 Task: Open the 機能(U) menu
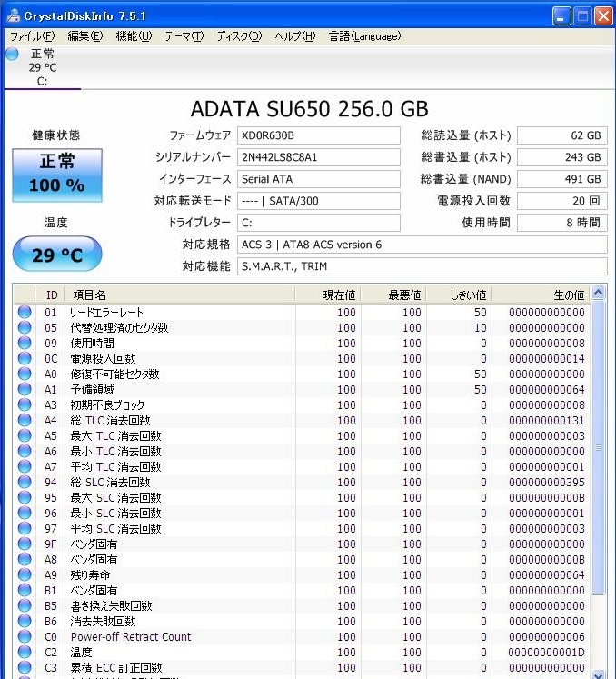(x=134, y=36)
